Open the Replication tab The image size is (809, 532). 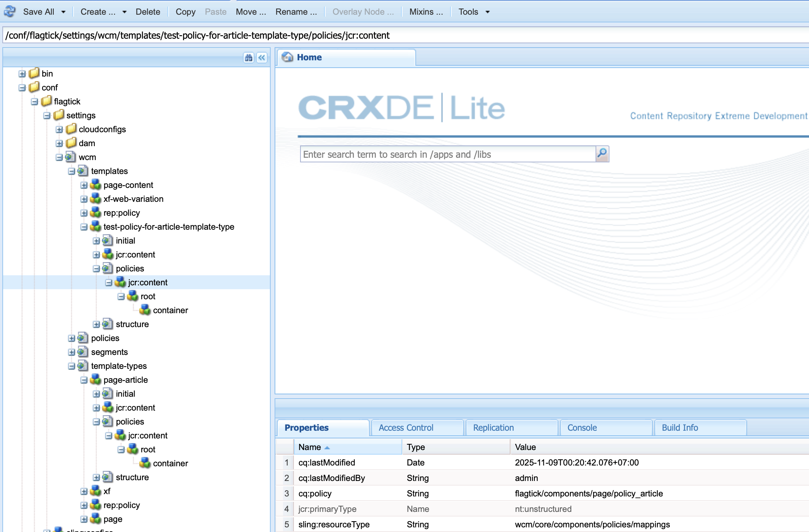[493, 428]
